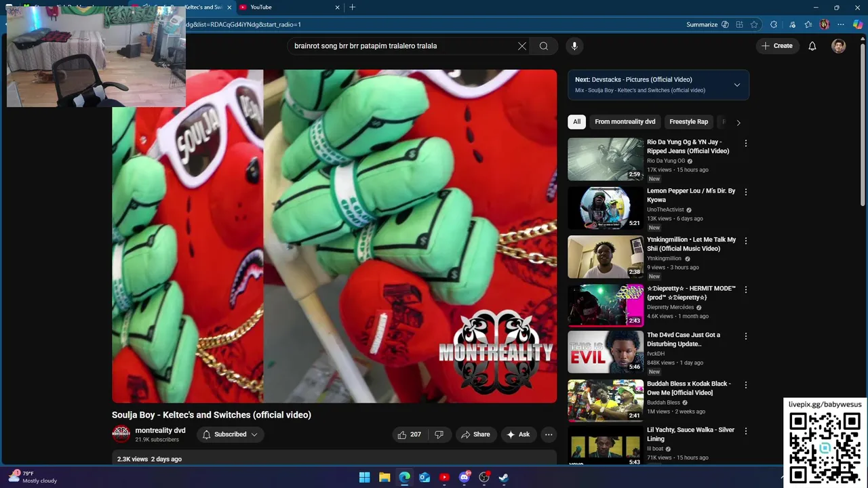Open Subscribed notification options dropdown

(231, 434)
